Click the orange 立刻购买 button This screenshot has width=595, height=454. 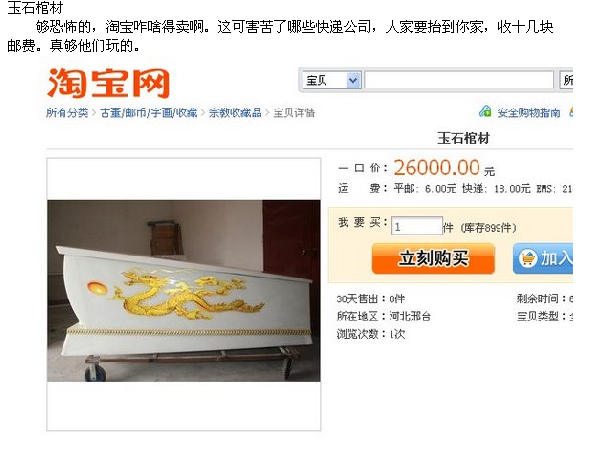[x=433, y=259]
